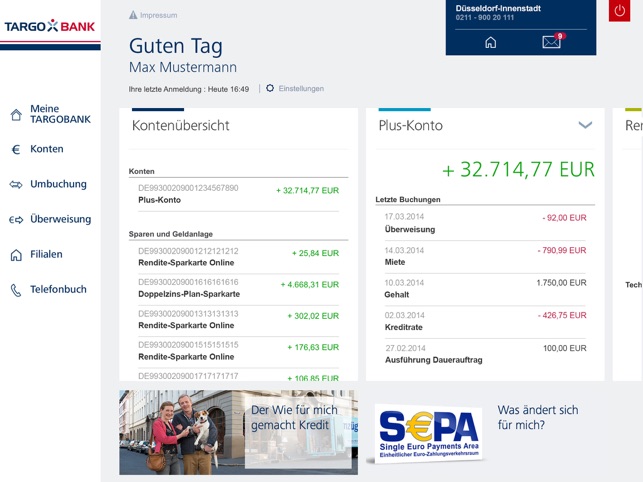This screenshot has height=482, width=643.
Task: Click the Letzte Buchungen section header
Action: (408, 199)
